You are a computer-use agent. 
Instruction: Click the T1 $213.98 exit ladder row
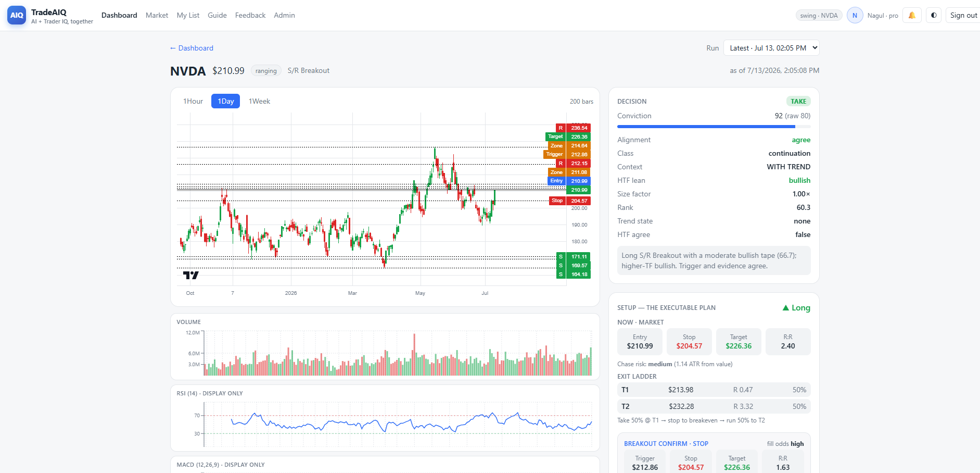tap(714, 390)
